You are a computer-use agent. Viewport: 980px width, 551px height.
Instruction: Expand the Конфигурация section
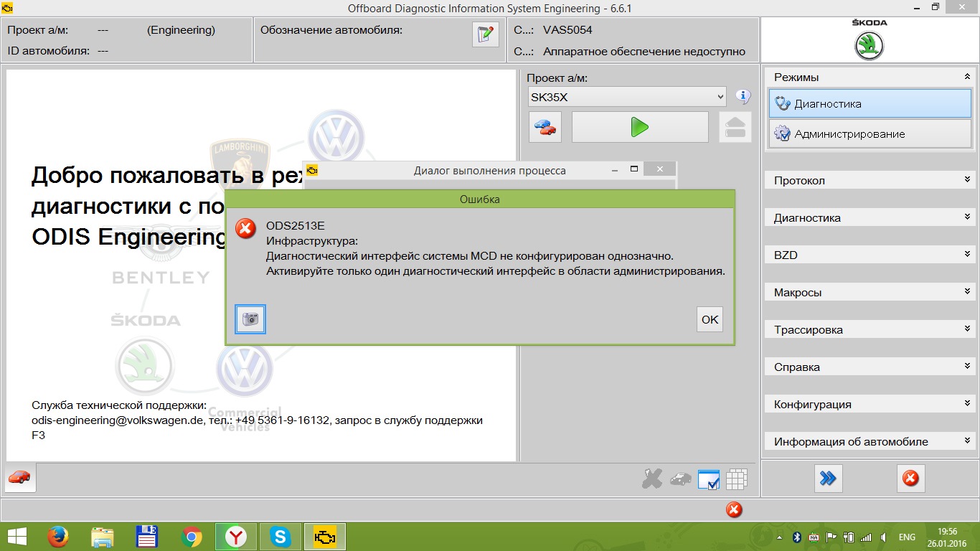[x=870, y=404]
